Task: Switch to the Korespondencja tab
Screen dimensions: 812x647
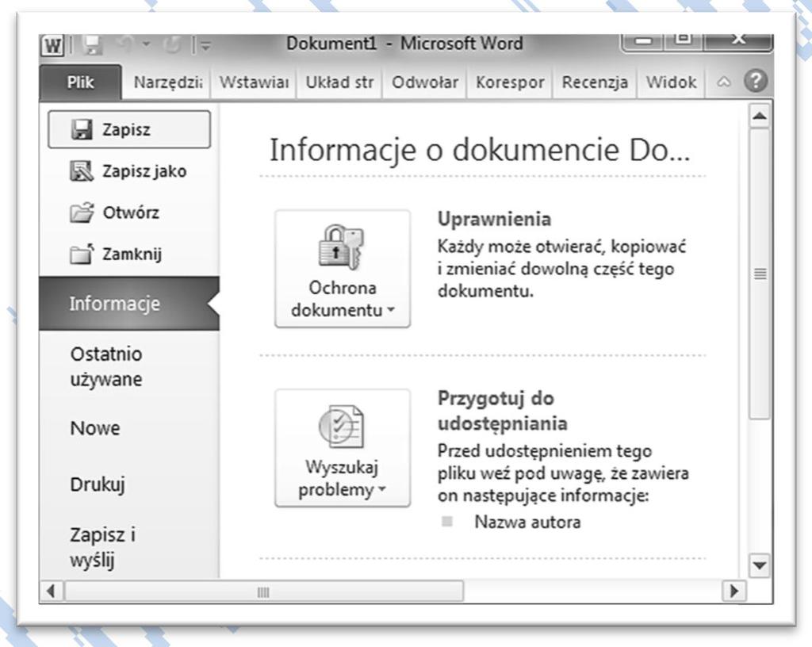Action: (x=510, y=82)
